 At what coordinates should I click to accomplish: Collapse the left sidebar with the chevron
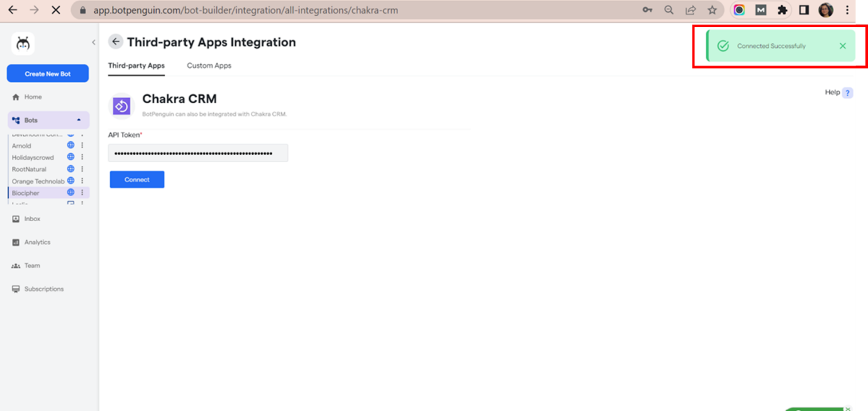[x=94, y=43]
